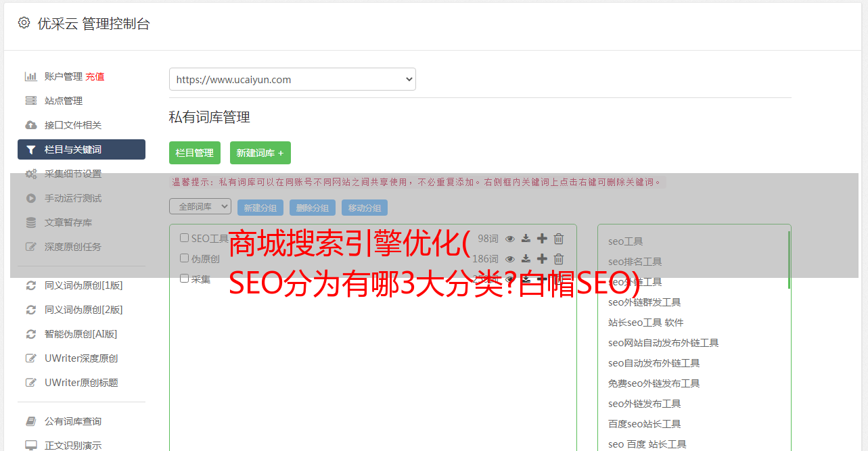868x451 pixels.
Task: Click the 正文识别演示 monitor icon
Action: pyautogui.click(x=31, y=446)
